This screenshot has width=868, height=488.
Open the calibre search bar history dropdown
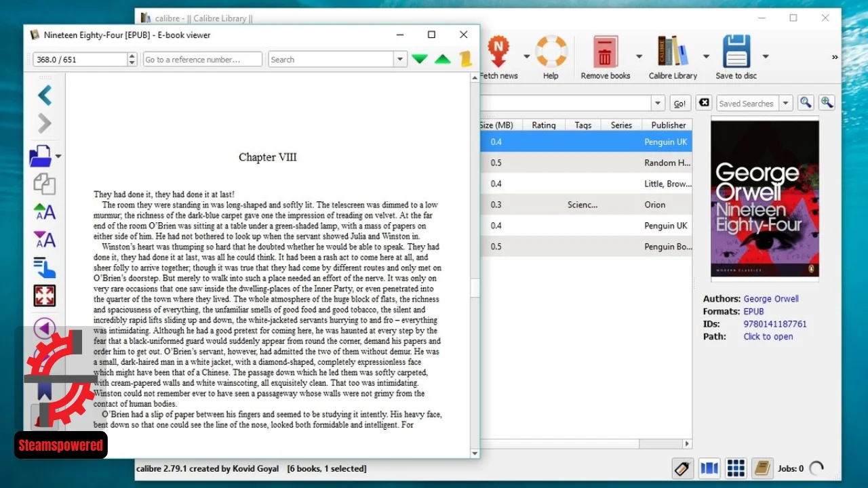(x=658, y=103)
